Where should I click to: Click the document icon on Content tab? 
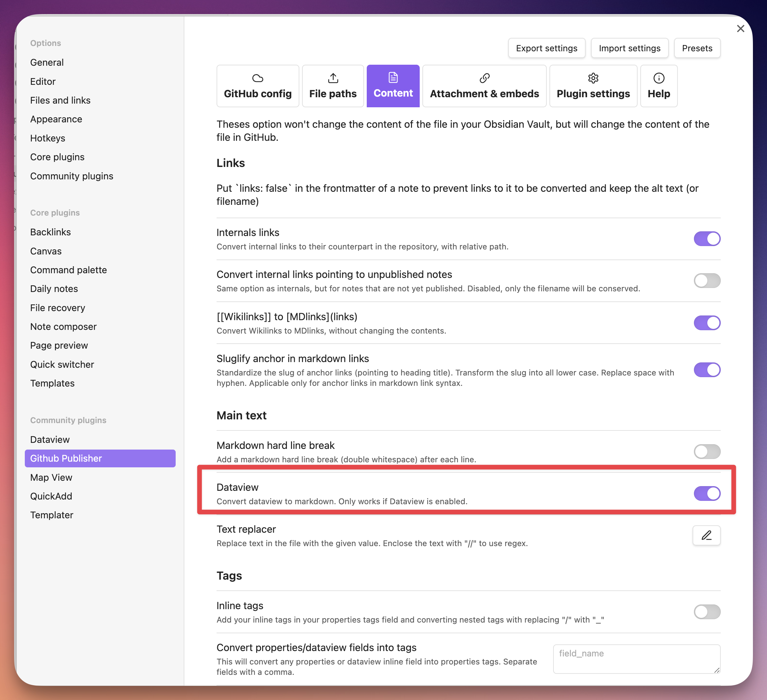pos(393,78)
